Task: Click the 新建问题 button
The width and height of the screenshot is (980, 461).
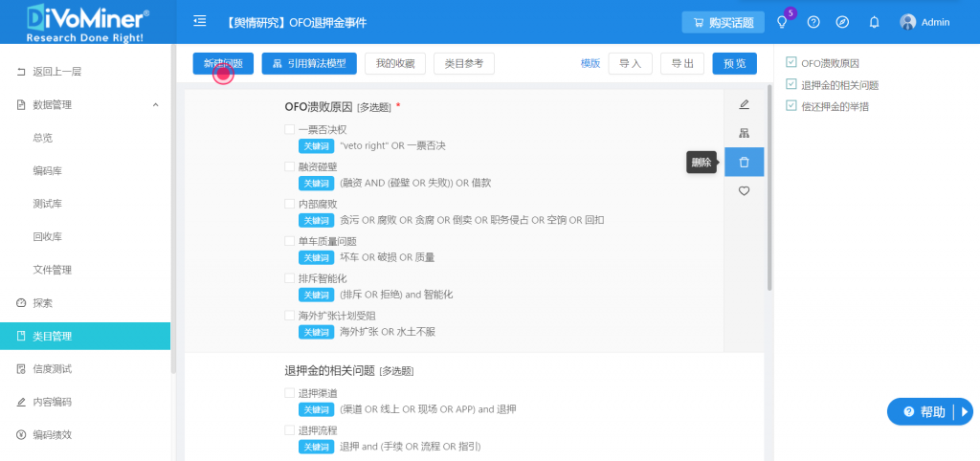Action: point(223,63)
